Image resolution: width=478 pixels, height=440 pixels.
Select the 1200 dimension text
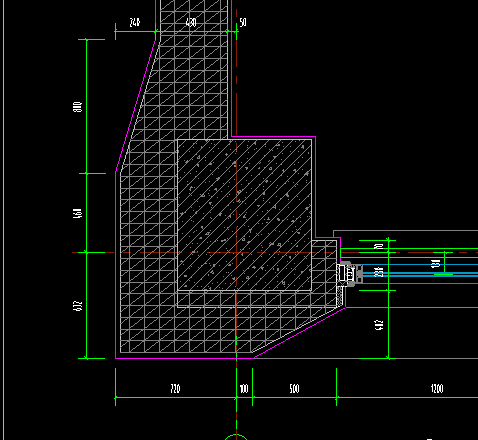coord(437,389)
